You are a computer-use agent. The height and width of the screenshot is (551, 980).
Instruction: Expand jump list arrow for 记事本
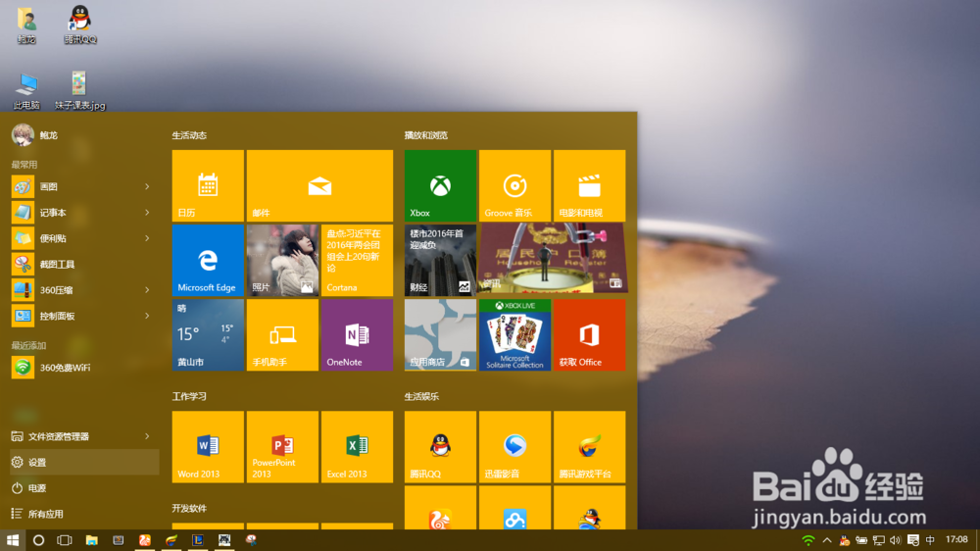click(148, 213)
